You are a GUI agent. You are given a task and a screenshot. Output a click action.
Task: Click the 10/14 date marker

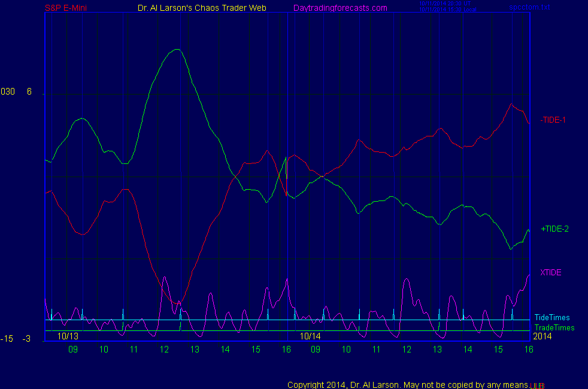click(310, 336)
